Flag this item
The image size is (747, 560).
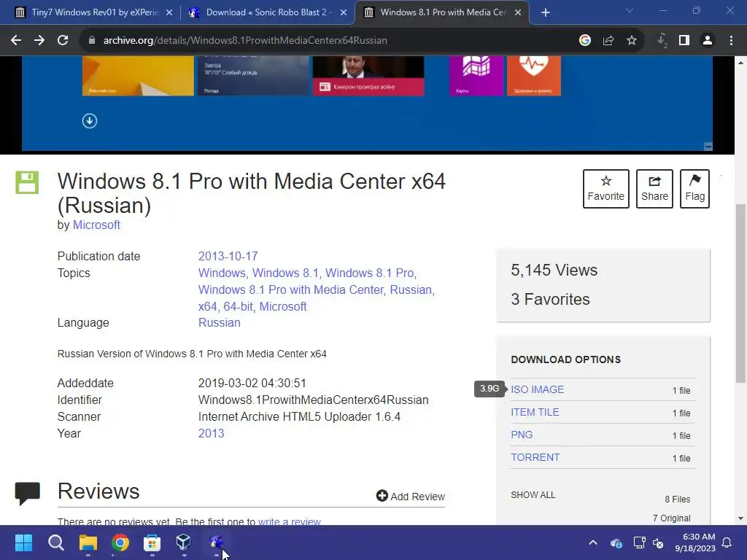click(x=694, y=189)
